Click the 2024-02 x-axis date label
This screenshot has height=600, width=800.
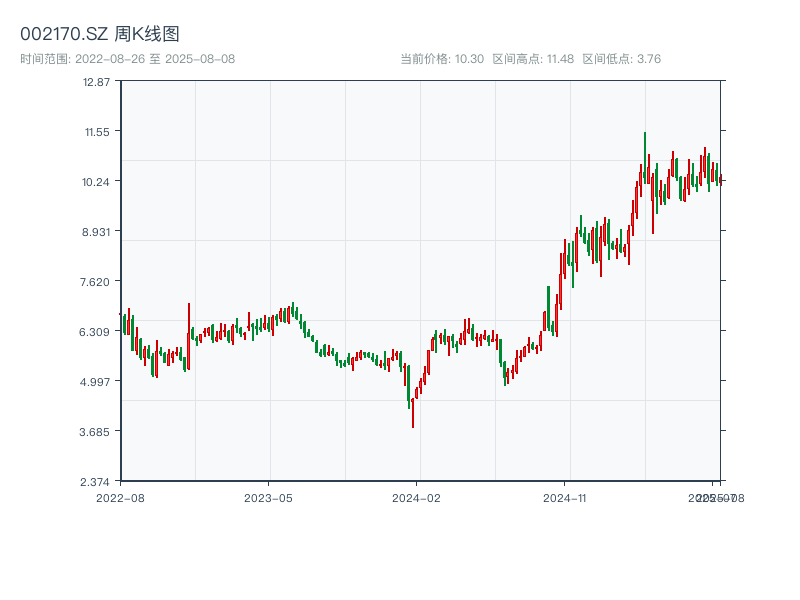point(417,497)
